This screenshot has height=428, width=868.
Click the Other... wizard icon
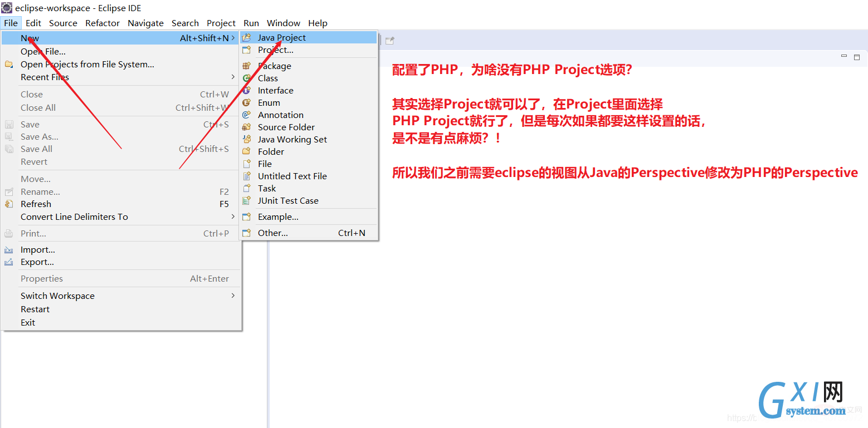(246, 233)
